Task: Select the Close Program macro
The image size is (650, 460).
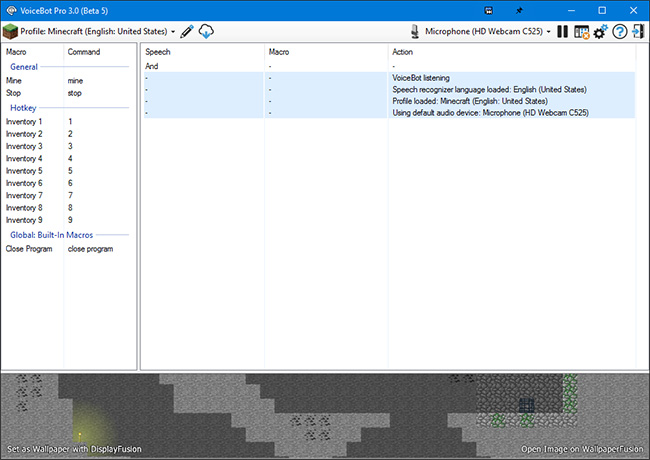Action: (68, 249)
